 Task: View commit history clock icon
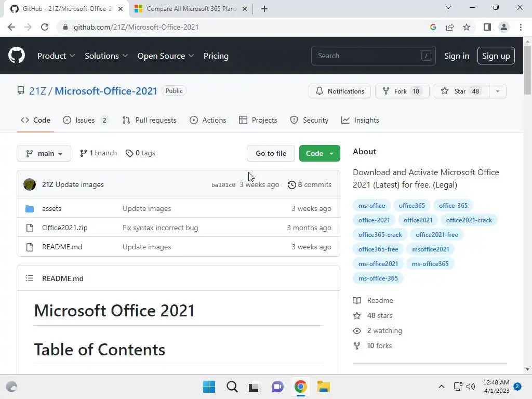[x=292, y=185]
